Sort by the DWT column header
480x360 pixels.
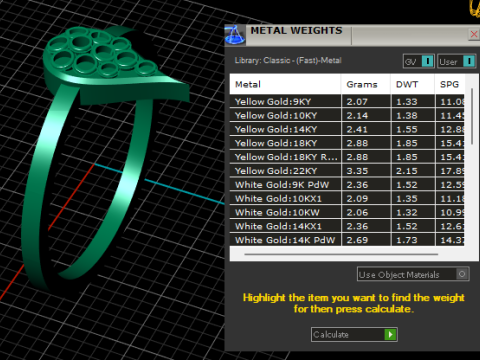(412, 84)
